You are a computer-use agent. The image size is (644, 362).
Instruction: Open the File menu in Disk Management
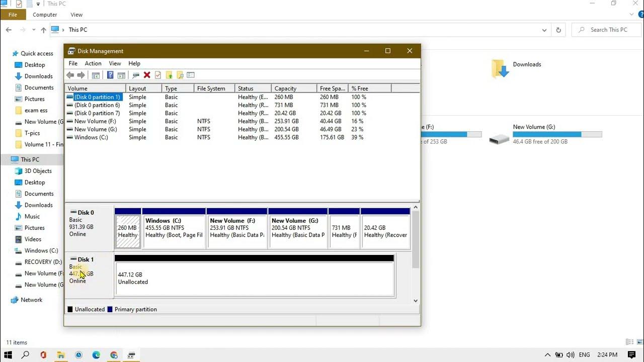point(73,63)
